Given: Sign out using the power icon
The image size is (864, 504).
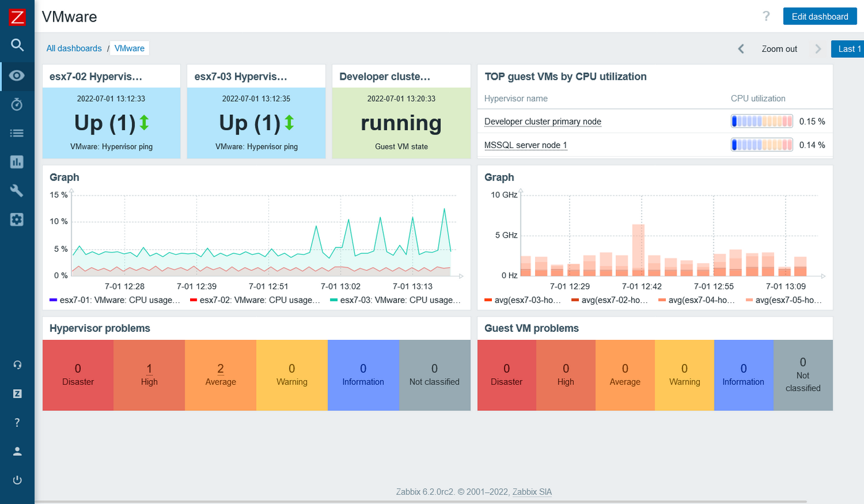Looking at the screenshot, I should (x=17, y=480).
